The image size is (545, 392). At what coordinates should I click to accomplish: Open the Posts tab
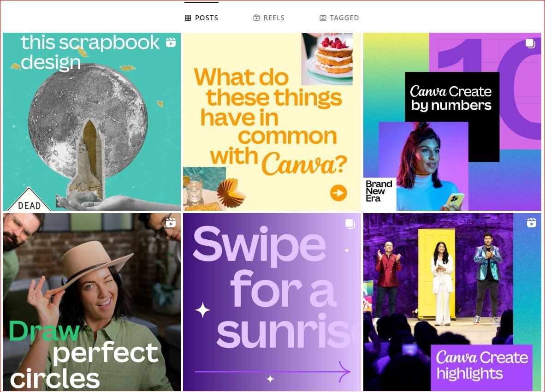tap(201, 18)
